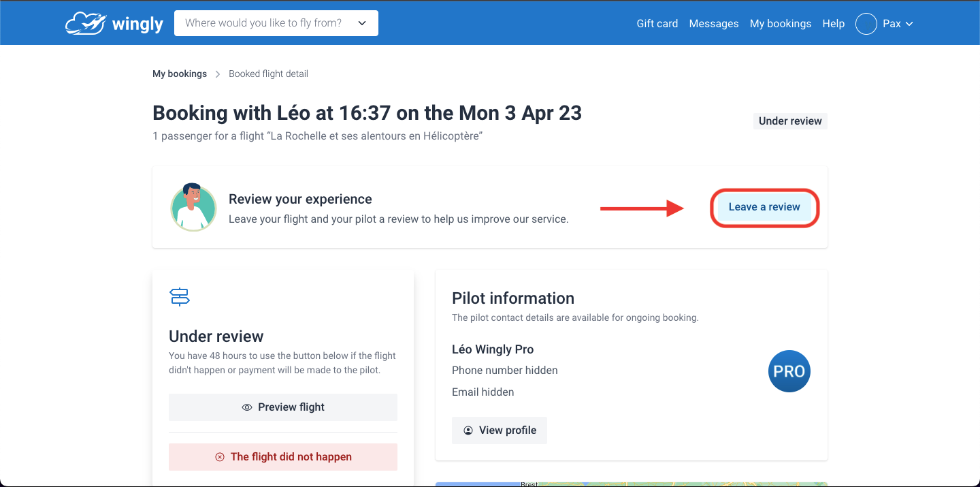Go to Messages in the top navigation
980x487 pixels.
tap(714, 23)
